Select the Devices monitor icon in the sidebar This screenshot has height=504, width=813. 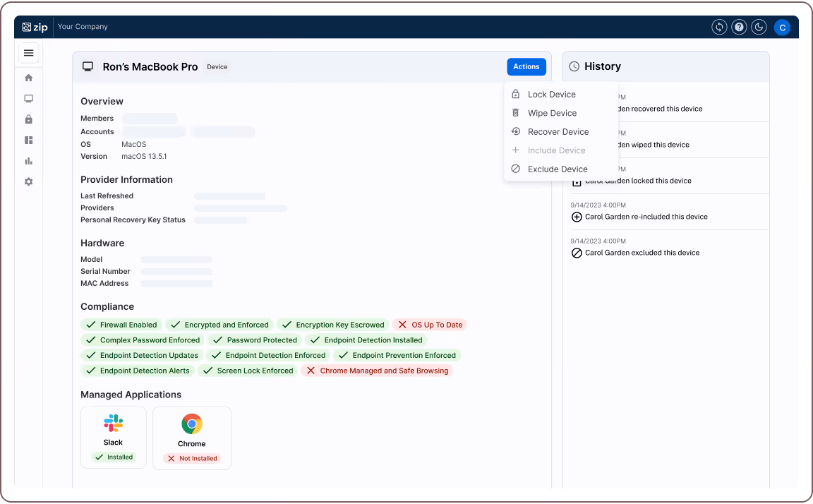tap(28, 99)
